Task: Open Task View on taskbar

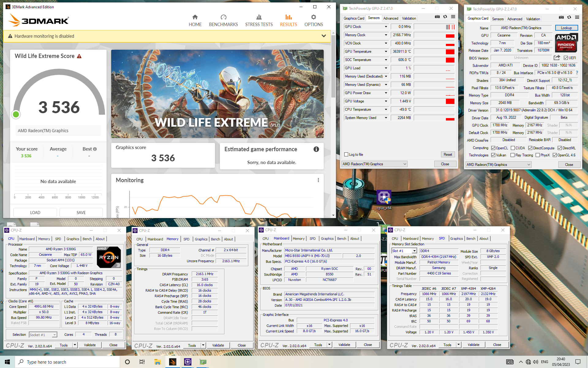Action: click(x=142, y=362)
